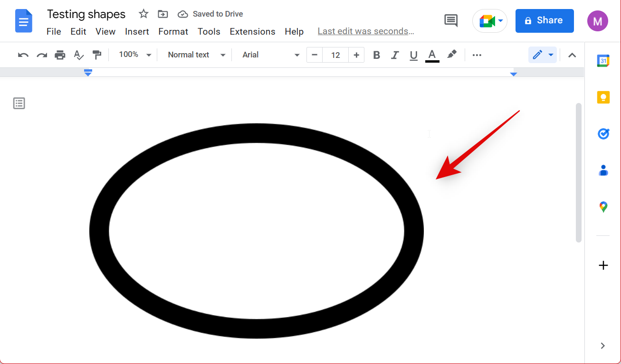Select the Paint format tool

pyautogui.click(x=97, y=55)
